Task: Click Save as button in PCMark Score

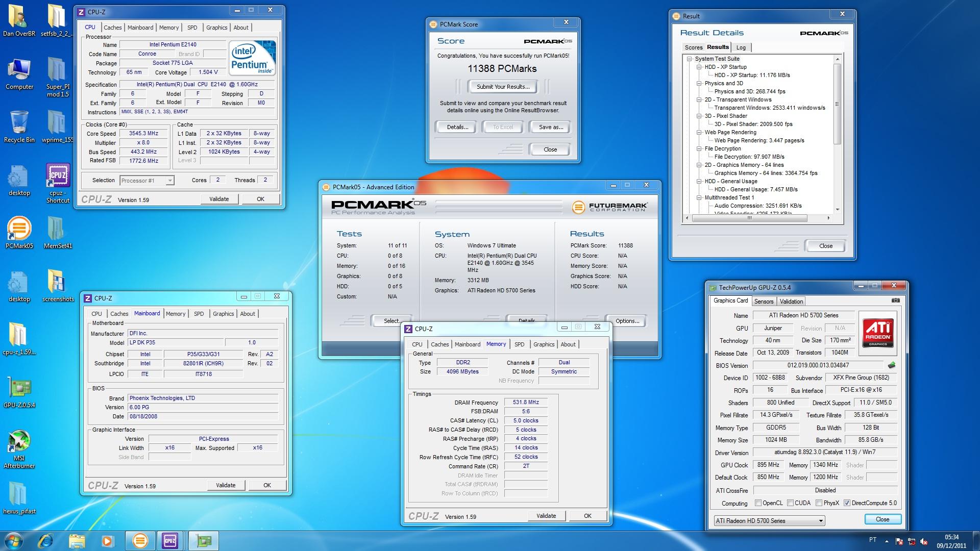Action: coord(551,127)
